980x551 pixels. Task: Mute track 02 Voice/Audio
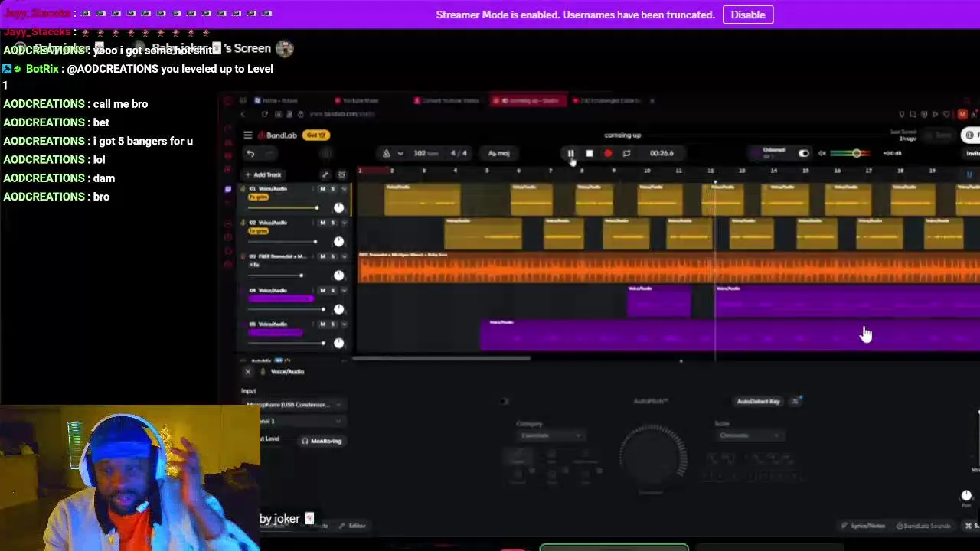(x=322, y=223)
